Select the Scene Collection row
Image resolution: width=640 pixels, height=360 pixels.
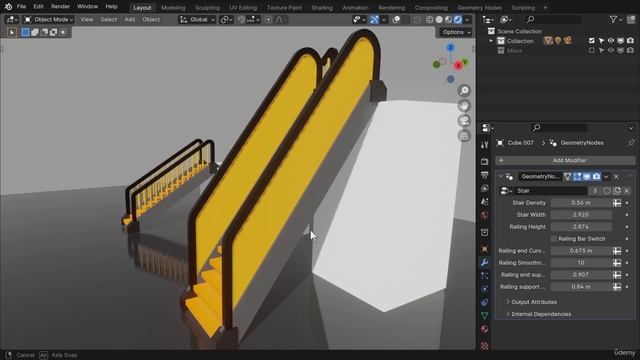tap(519, 31)
